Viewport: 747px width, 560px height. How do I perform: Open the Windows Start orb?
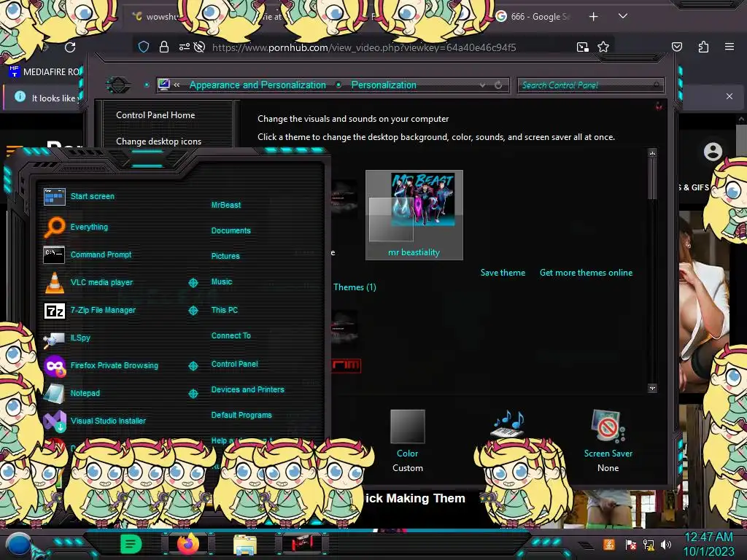click(x=19, y=545)
